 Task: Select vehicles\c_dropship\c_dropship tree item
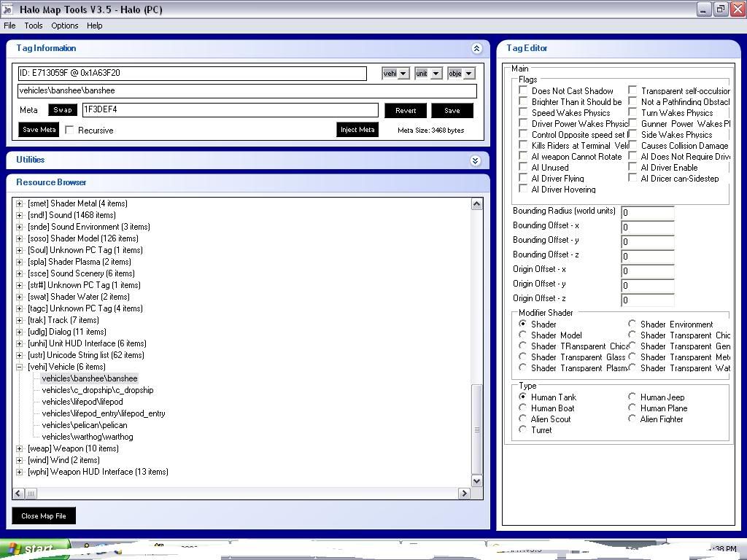click(x=98, y=390)
